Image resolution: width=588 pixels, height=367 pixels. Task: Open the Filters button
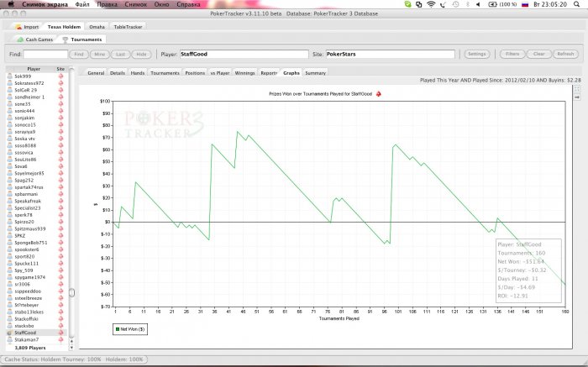point(512,55)
